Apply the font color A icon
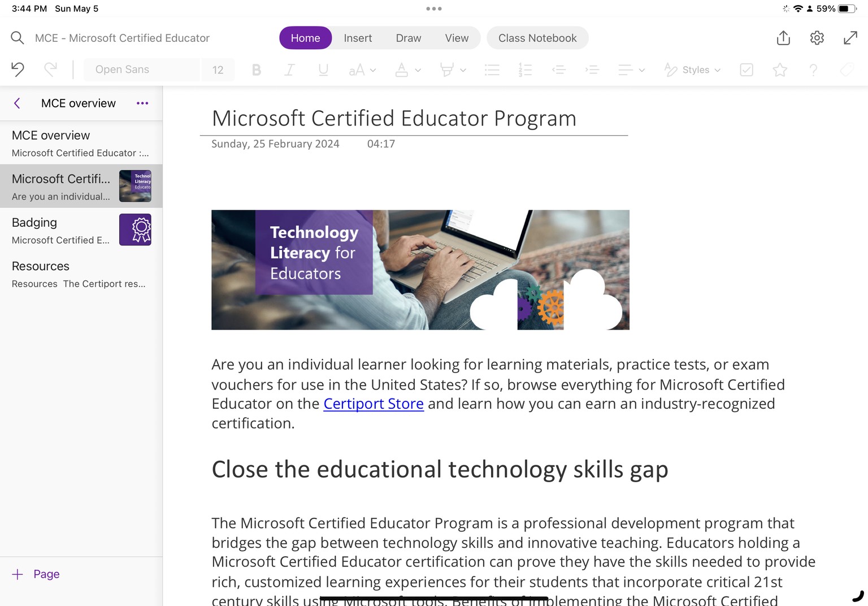This screenshot has height=606, width=868. (401, 70)
